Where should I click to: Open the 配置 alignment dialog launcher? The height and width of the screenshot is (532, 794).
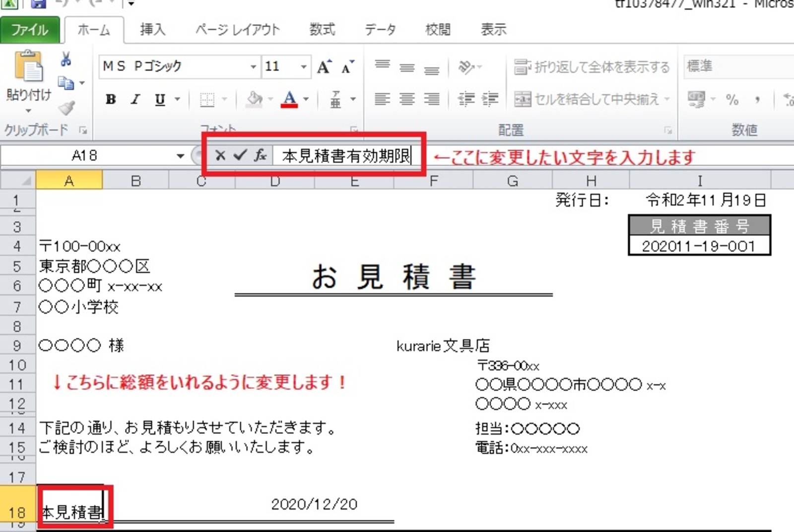pyautogui.click(x=668, y=130)
